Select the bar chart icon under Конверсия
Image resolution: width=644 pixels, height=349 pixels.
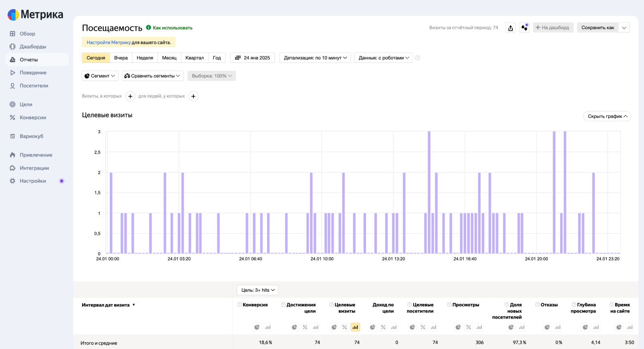268,327
